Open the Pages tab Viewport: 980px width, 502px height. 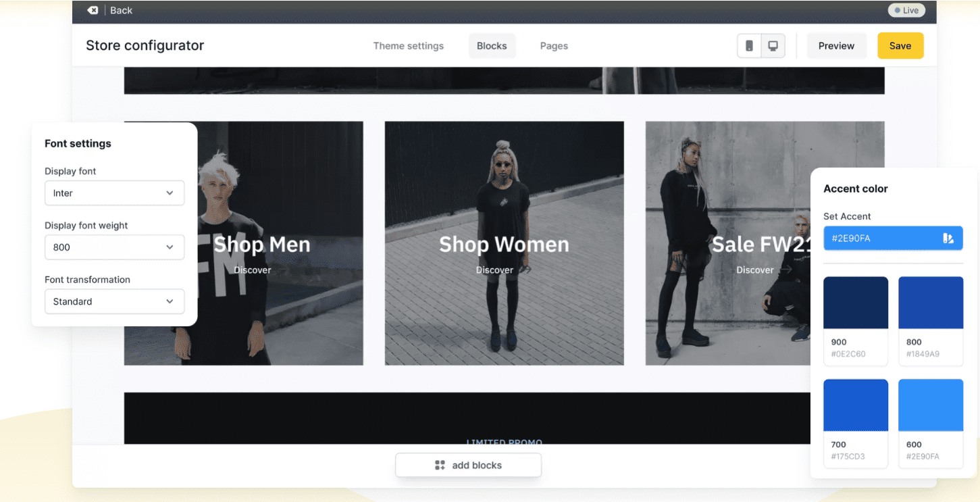(554, 46)
